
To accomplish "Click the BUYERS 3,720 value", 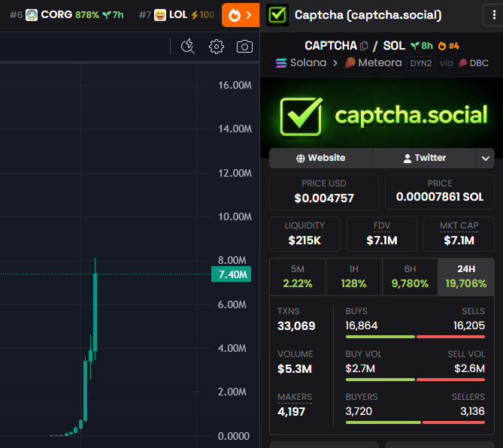I will coord(359,411).
